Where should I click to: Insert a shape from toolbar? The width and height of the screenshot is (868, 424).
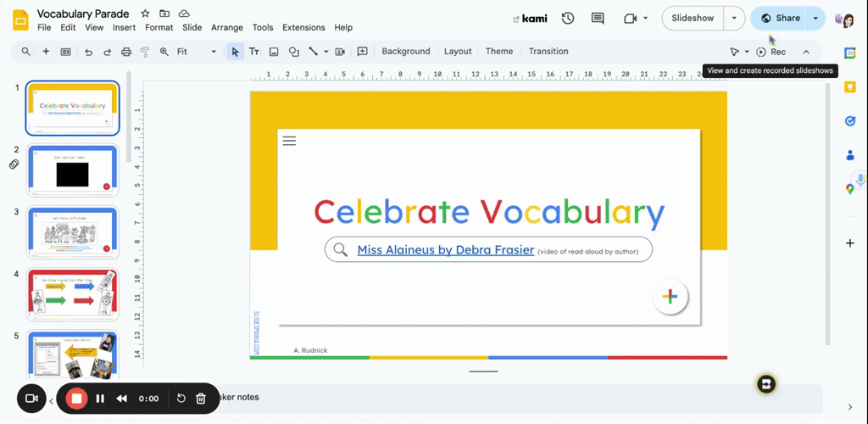pyautogui.click(x=293, y=52)
